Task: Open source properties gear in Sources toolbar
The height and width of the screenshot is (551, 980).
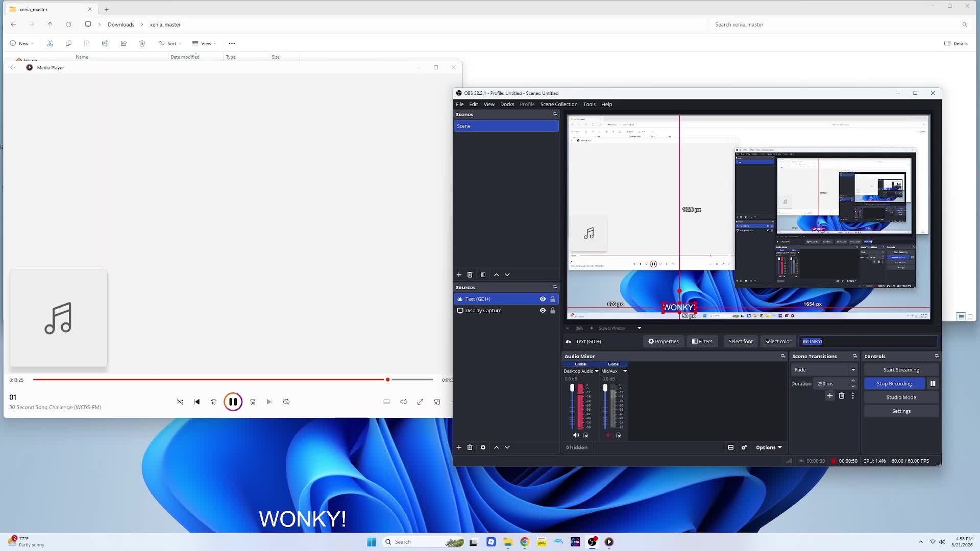Action: 483,447
